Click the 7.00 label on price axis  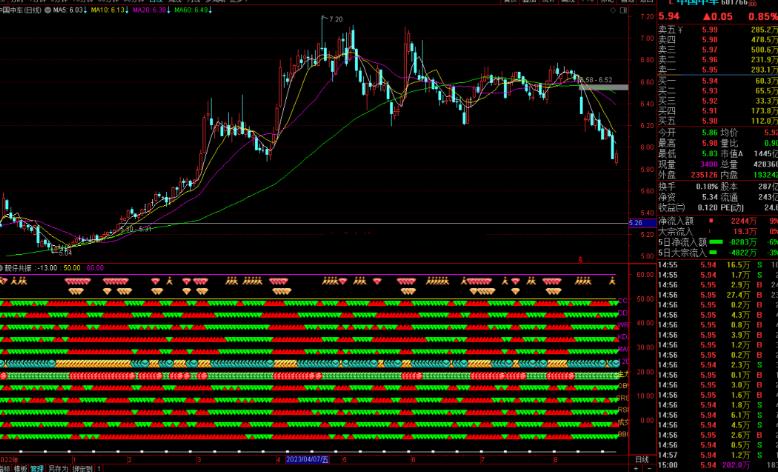point(648,38)
